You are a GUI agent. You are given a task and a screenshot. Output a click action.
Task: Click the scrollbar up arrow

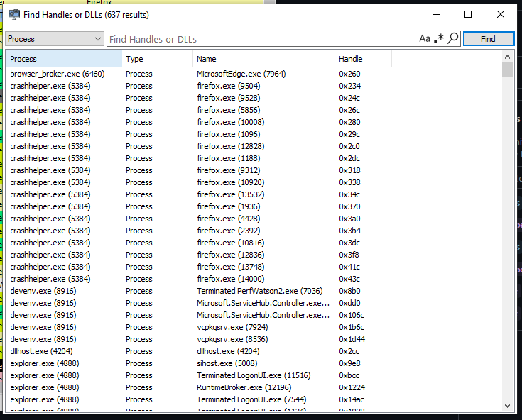pyautogui.click(x=507, y=57)
